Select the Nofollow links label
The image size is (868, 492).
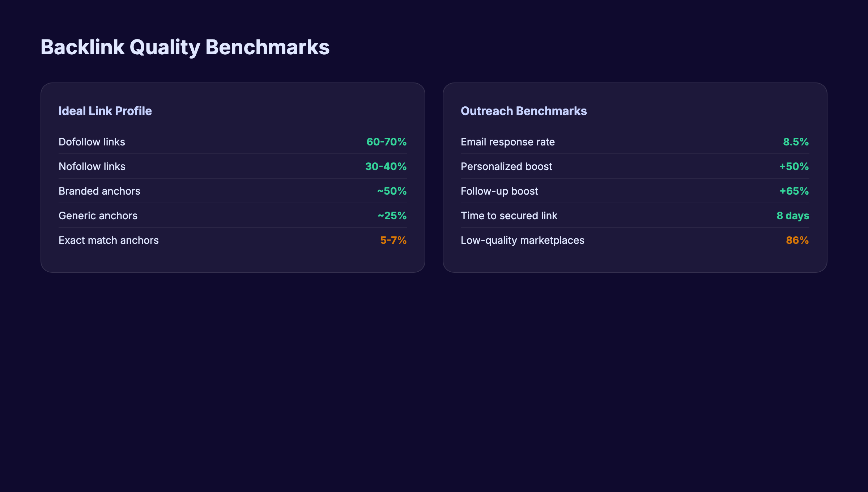click(92, 166)
